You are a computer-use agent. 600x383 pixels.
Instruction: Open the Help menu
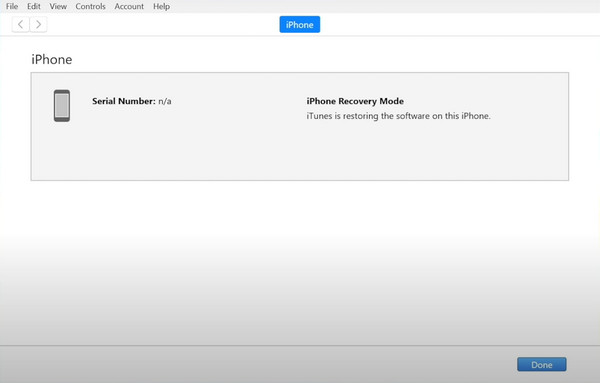[161, 7]
